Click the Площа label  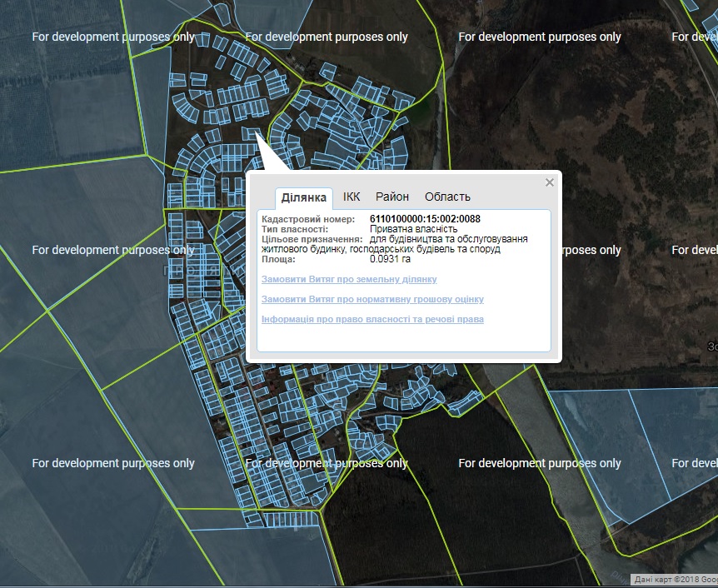278,259
